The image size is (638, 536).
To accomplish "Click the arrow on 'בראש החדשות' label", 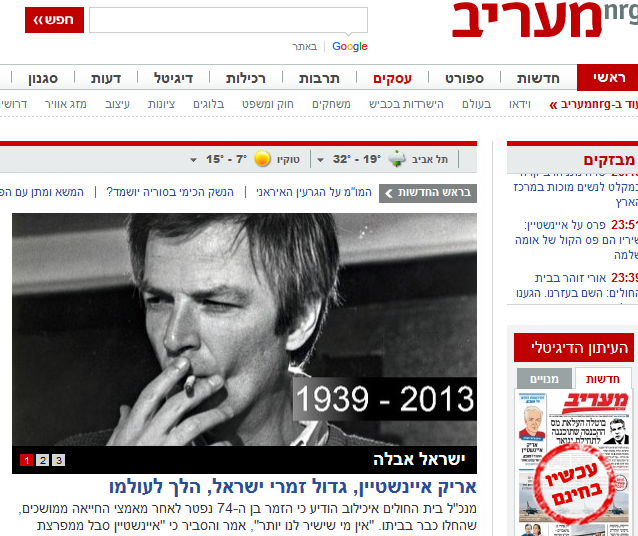I will pyautogui.click(x=389, y=193).
